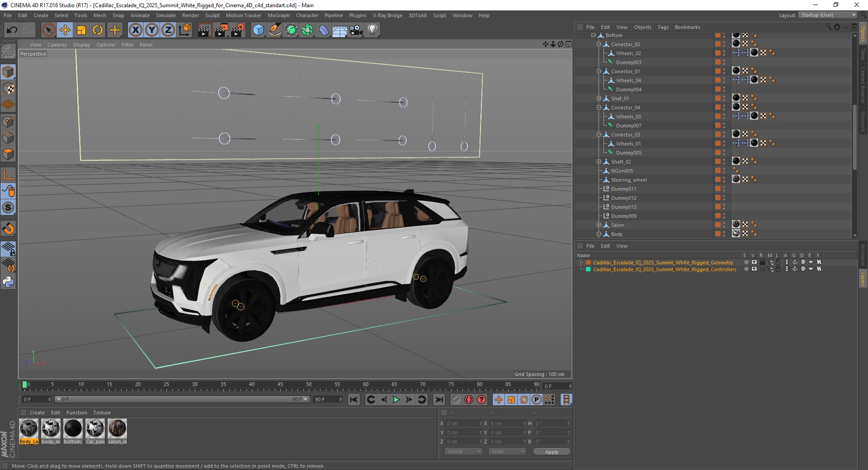Viewport: 868px width, 470px height.
Task: Switch to Polygons mode
Action: coord(8,154)
